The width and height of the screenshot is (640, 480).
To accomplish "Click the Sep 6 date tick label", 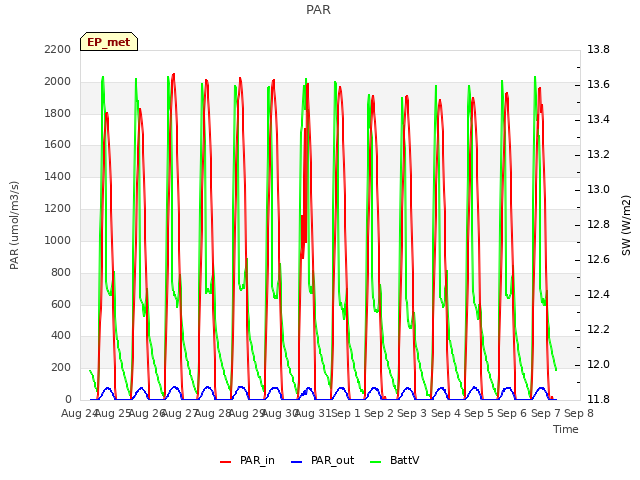I will [x=512, y=413].
